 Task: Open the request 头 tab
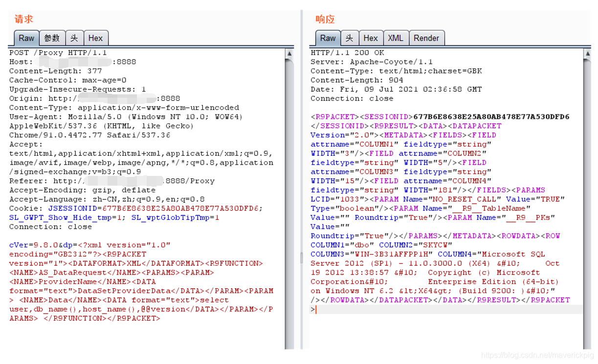tap(74, 38)
